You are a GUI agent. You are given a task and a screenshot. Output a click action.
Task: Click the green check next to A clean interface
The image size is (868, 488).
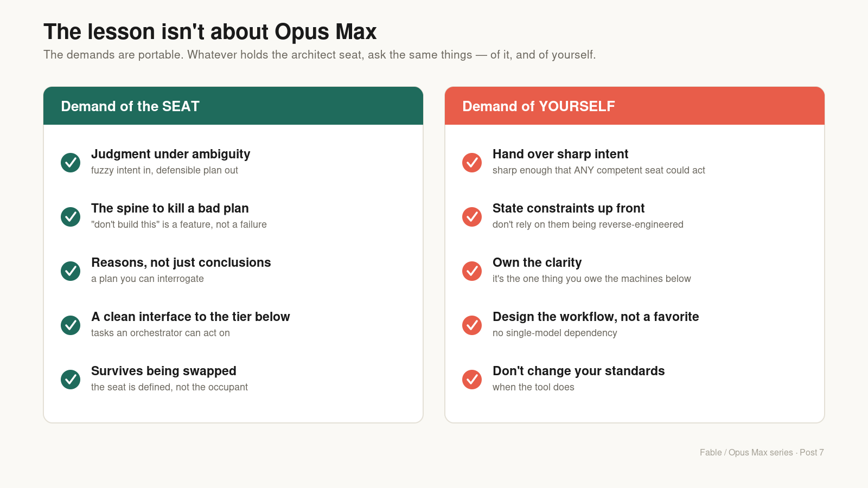click(71, 325)
